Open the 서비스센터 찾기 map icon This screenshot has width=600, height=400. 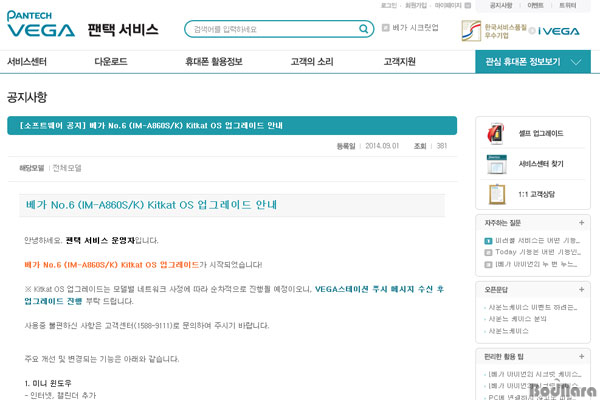coord(497,164)
